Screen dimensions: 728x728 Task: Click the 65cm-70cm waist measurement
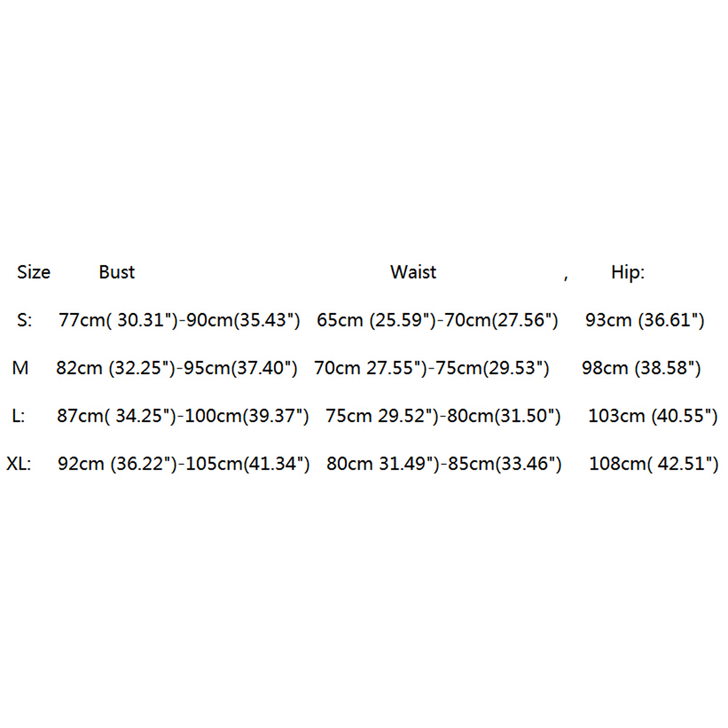437,320
